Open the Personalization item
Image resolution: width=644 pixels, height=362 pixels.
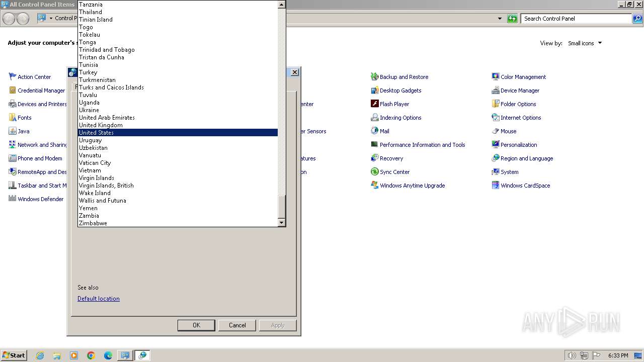(x=519, y=145)
